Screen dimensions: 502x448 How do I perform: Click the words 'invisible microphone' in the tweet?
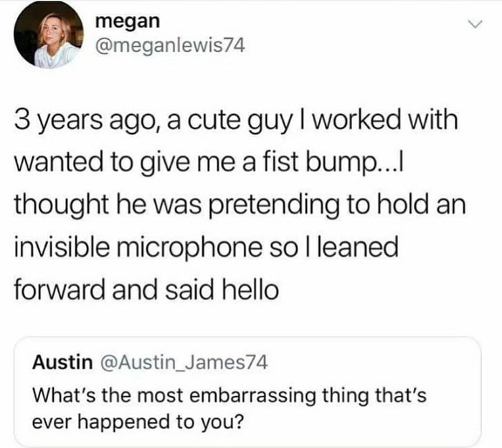pos(138,247)
